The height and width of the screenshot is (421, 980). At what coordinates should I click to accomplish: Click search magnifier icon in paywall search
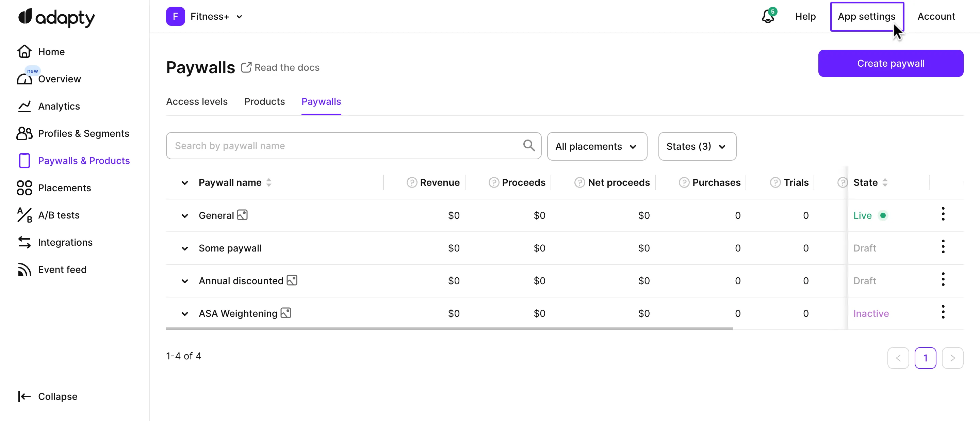528,145
